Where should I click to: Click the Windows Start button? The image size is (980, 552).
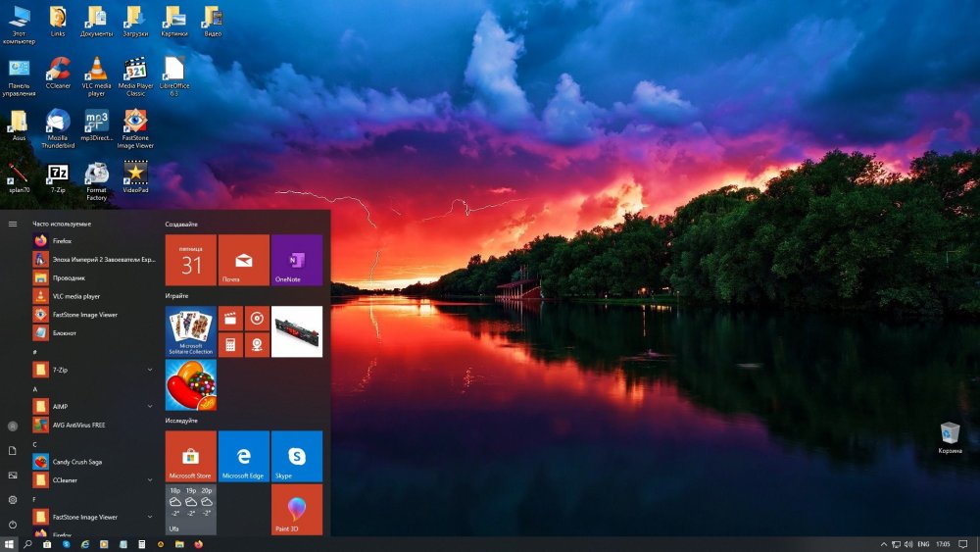tap(9, 544)
